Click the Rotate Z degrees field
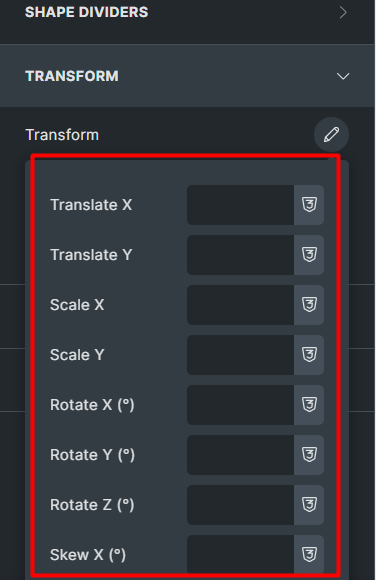This screenshot has height=580, width=376. (241, 505)
